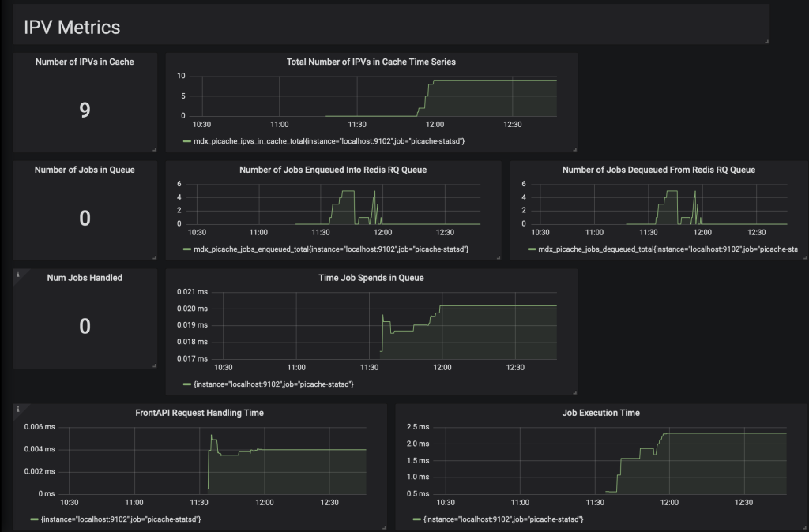The height and width of the screenshot is (532, 809).
Task: Click the info icon on Num Jobs Handled panel
Action: (17, 274)
